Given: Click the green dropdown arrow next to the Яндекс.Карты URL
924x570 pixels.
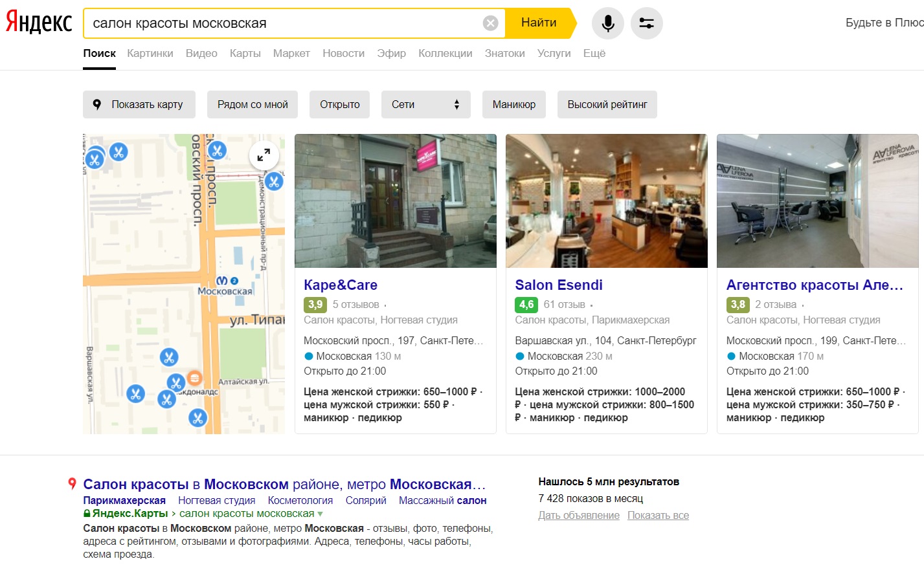Looking at the screenshot, I should click(x=320, y=514).
